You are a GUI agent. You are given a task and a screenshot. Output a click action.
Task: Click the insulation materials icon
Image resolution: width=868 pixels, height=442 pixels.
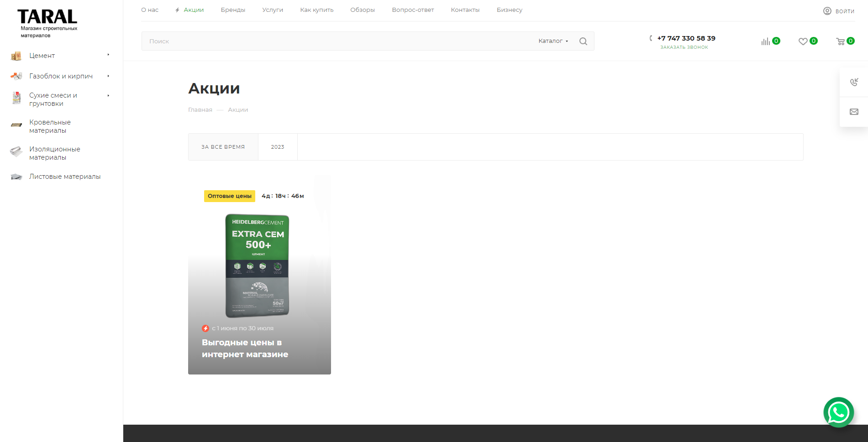coord(16,151)
